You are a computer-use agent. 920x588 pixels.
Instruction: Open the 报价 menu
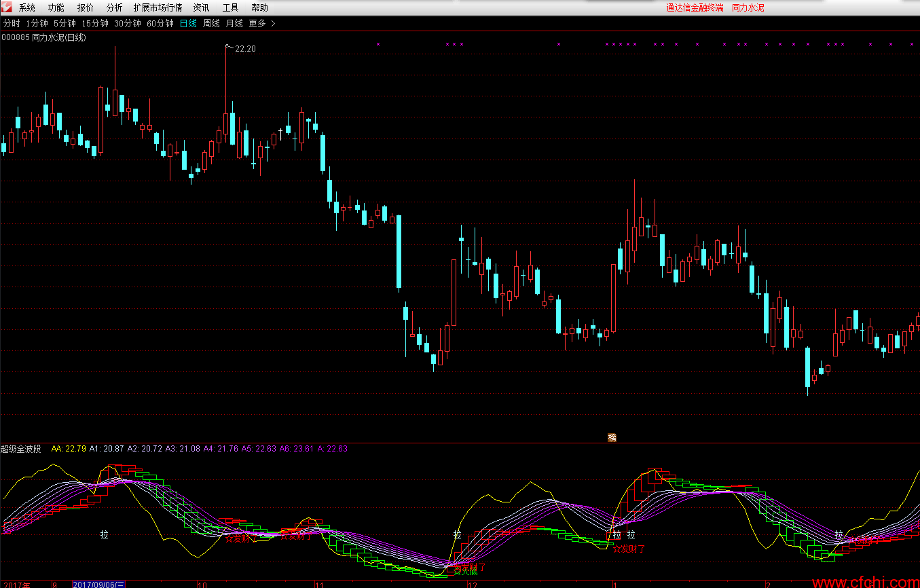pos(86,8)
